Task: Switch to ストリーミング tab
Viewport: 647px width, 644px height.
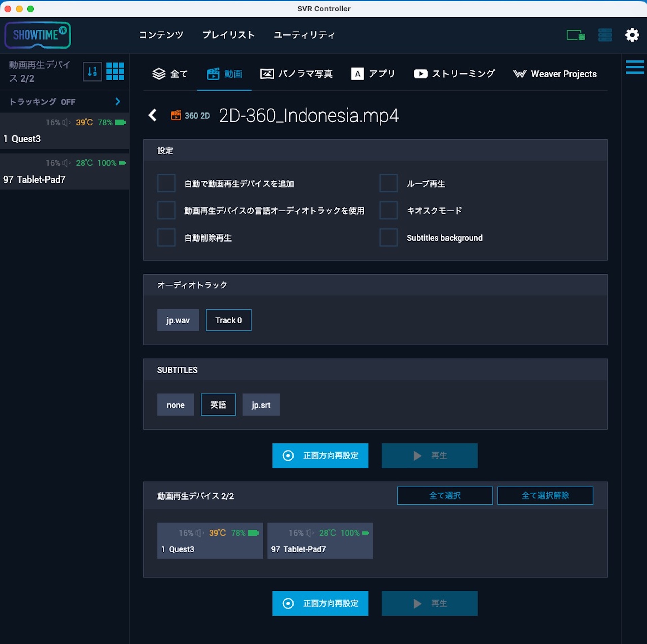Action: click(x=454, y=74)
